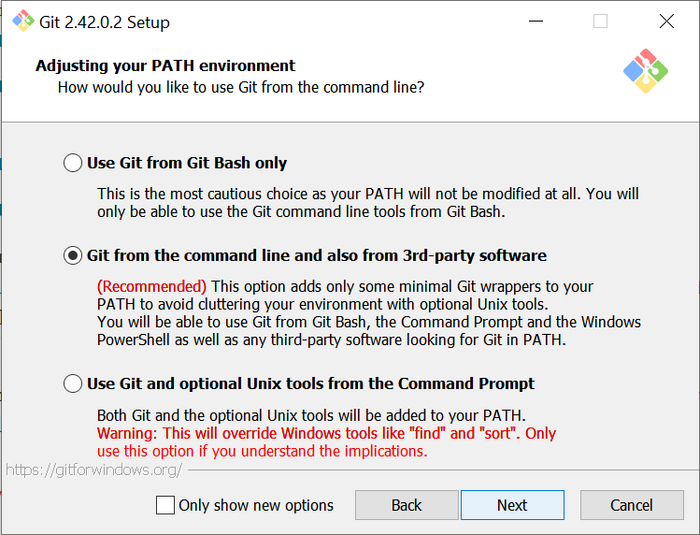The image size is (700, 535).
Task: Go back to the previous setup step
Action: [406, 505]
